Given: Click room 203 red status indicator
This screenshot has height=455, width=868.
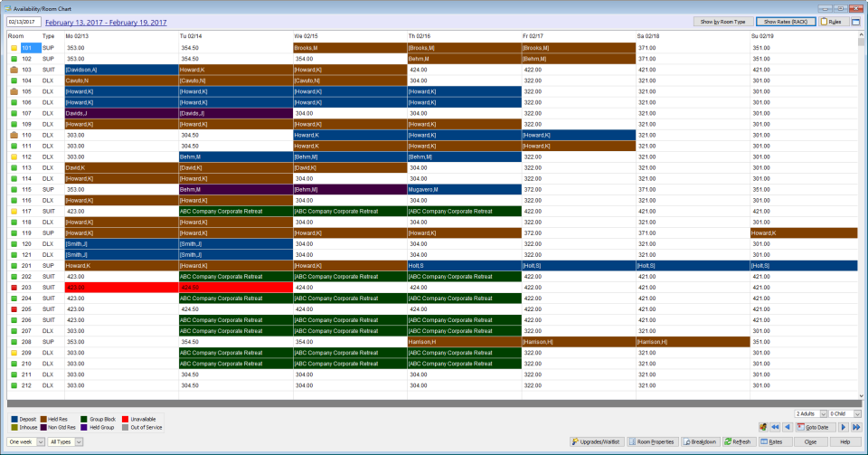Looking at the screenshot, I should (14, 287).
